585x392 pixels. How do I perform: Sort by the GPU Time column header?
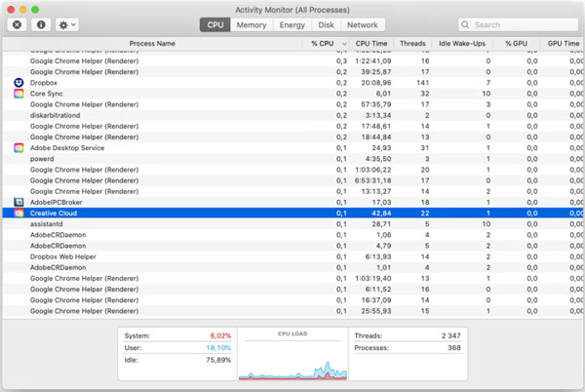(x=563, y=44)
